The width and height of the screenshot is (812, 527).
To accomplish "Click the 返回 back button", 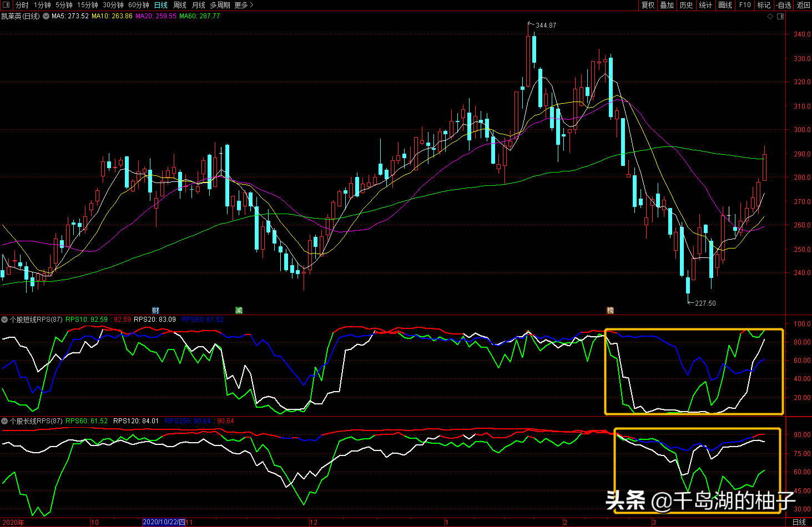I will coord(803,5).
